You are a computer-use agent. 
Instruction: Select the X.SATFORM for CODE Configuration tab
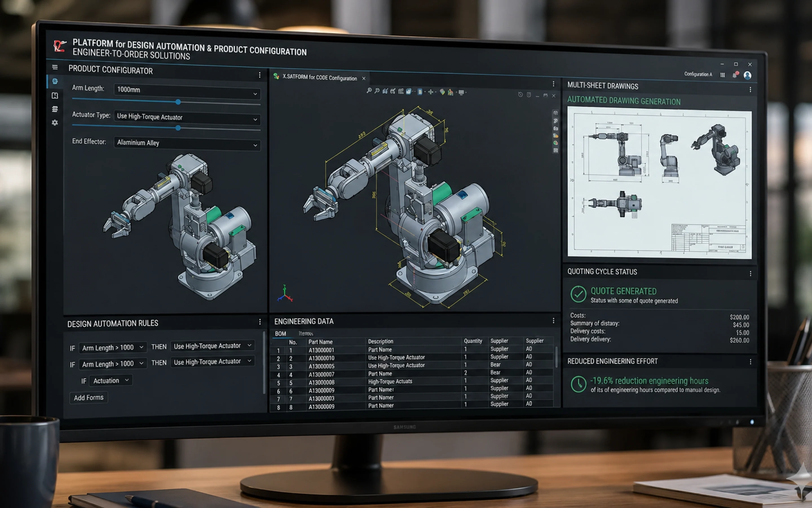click(319, 78)
